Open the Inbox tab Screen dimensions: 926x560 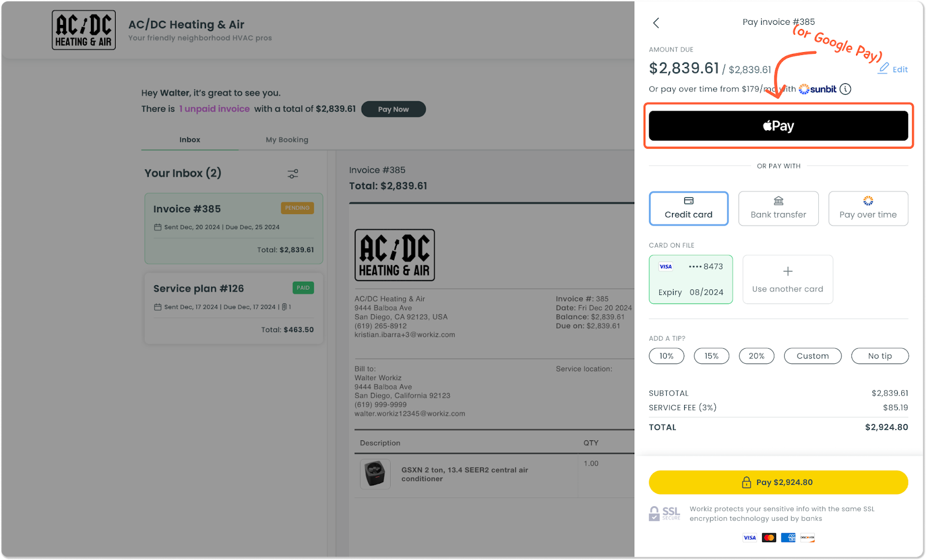click(x=190, y=140)
